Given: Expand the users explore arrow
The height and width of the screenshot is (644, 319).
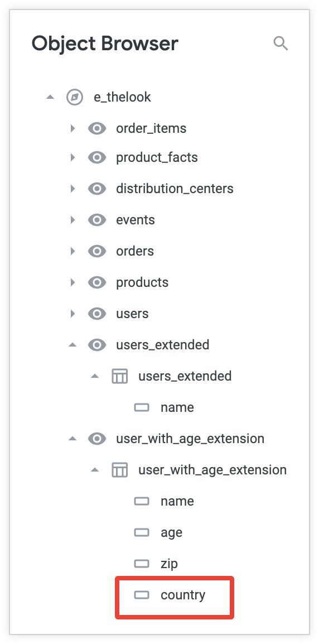Looking at the screenshot, I should [72, 314].
